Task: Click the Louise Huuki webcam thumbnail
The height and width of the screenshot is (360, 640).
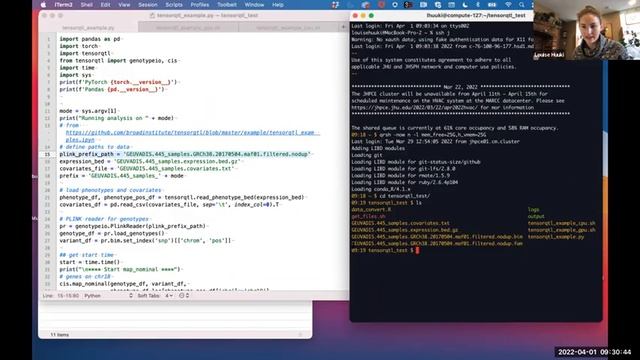Action: click(x=587, y=30)
